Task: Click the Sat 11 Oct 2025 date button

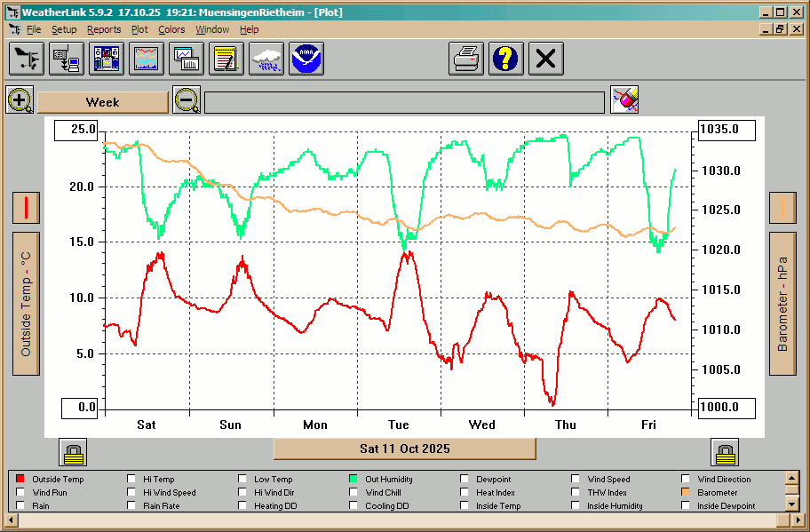Action: click(404, 449)
